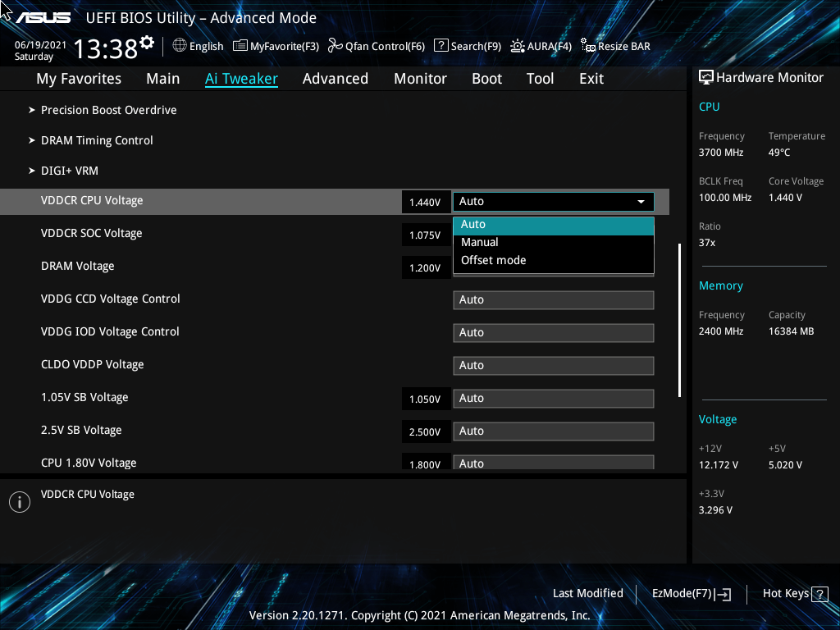Screen dimensions: 840x630
Task: Click the info icon for VDDCR CPU Voltage
Action: coord(19,501)
